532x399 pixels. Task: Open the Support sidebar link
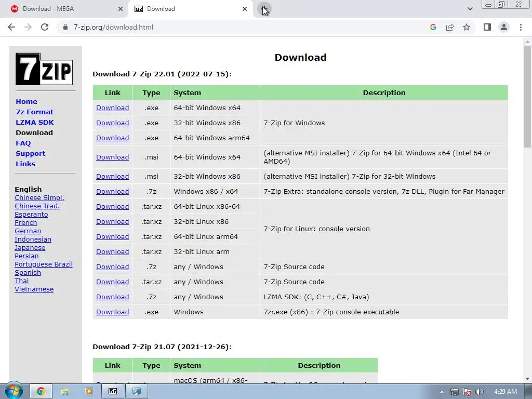pos(30,153)
